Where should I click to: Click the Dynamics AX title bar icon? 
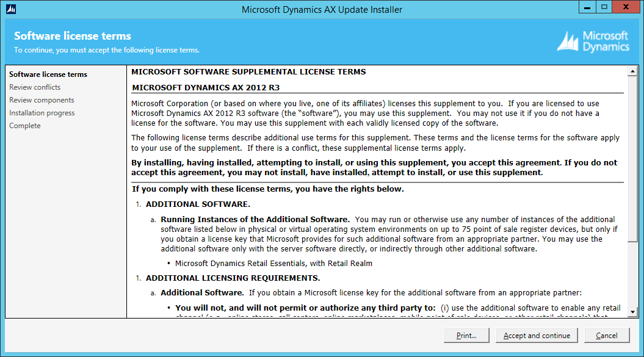(x=10, y=9)
